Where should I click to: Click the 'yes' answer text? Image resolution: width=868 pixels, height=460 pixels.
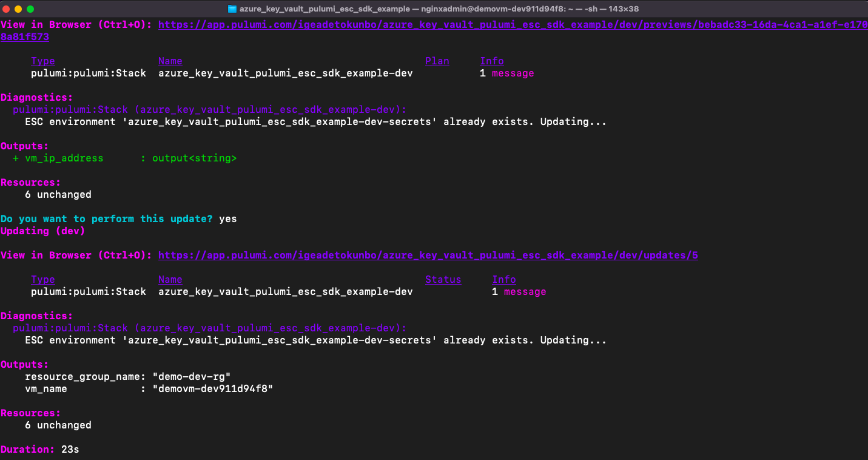click(228, 219)
